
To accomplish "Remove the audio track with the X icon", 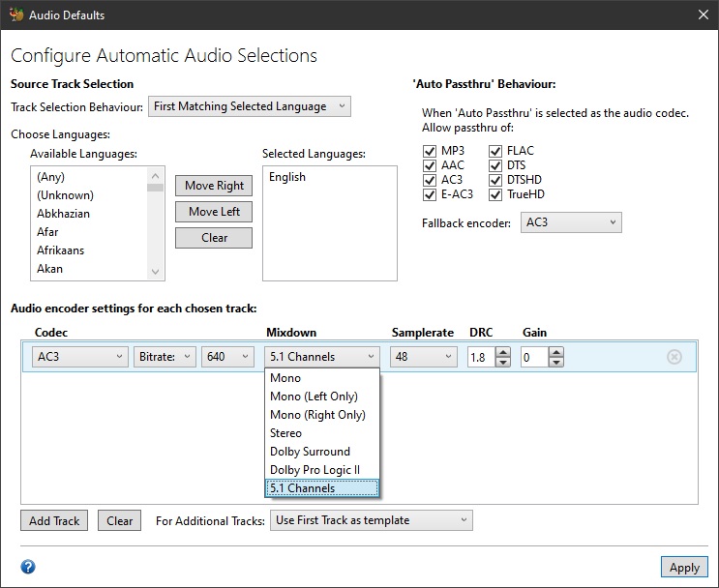I will tap(674, 357).
